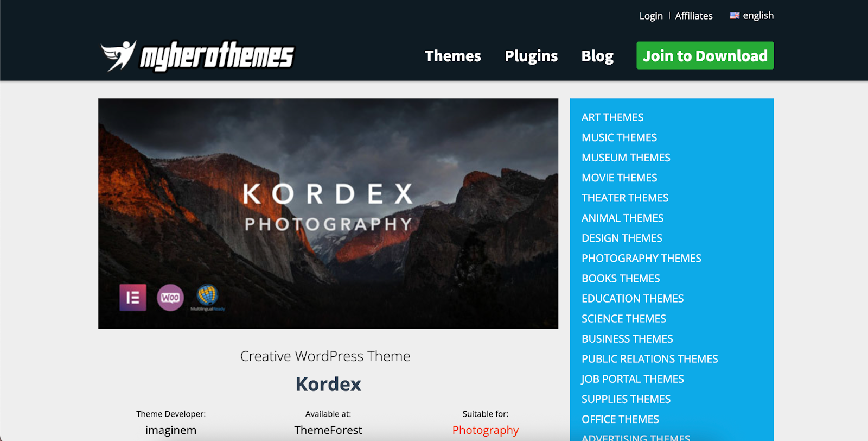Click the Login link
The image size is (868, 441).
pyautogui.click(x=651, y=16)
